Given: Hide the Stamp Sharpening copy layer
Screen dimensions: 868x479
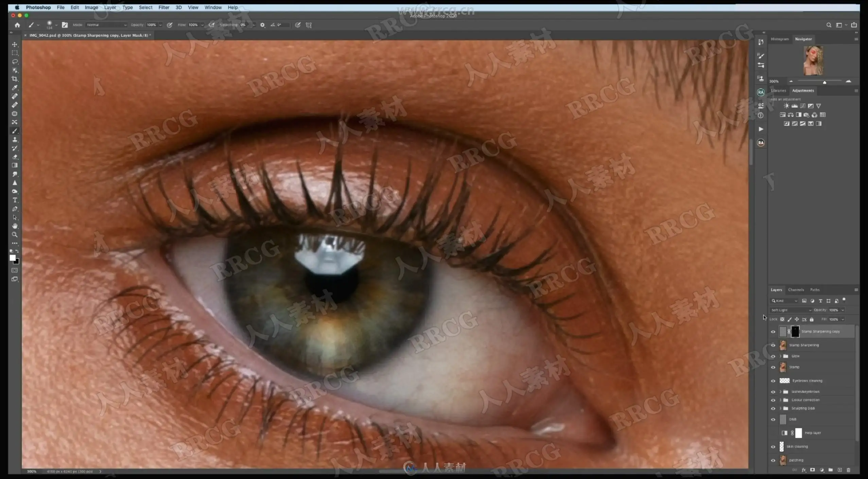Looking at the screenshot, I should [x=773, y=332].
